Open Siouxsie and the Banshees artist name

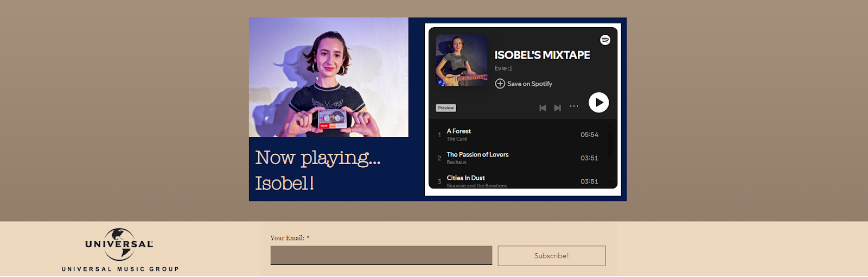477,186
